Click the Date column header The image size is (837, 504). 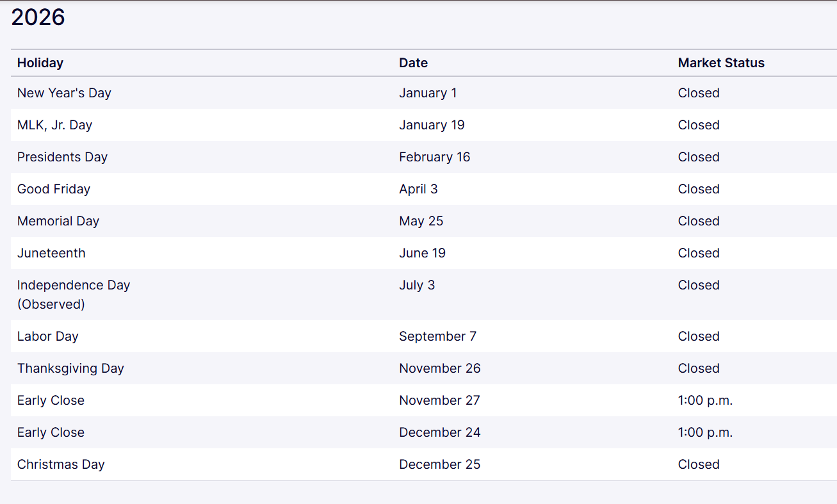coord(413,63)
